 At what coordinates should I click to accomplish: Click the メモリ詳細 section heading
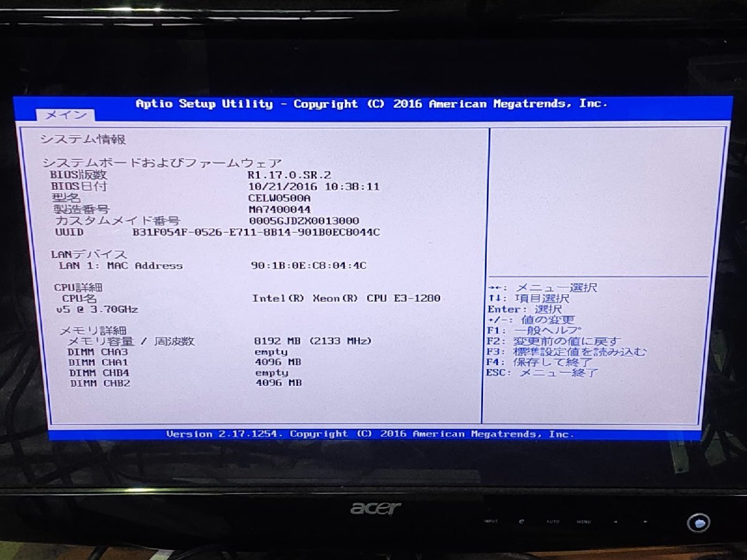[93, 330]
